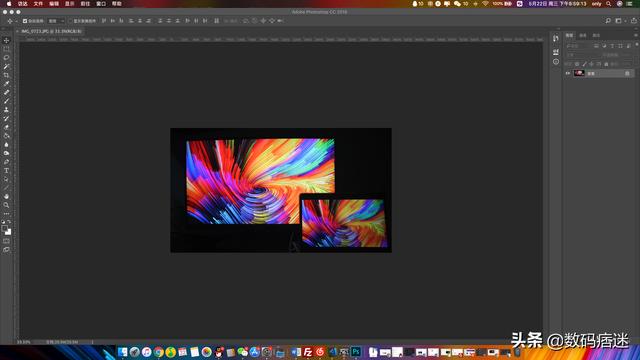The width and height of the screenshot is (640, 360).
Task: Toggle Quick Mask mode
Action: click(x=6, y=241)
